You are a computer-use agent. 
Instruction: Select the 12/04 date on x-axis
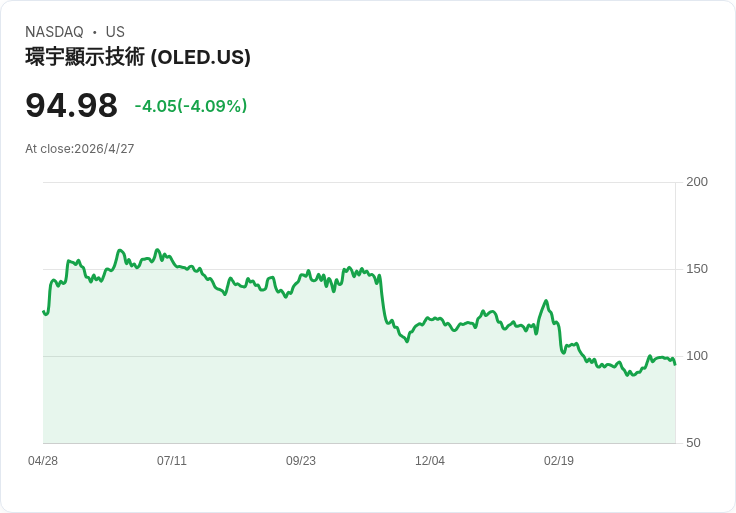click(x=430, y=461)
